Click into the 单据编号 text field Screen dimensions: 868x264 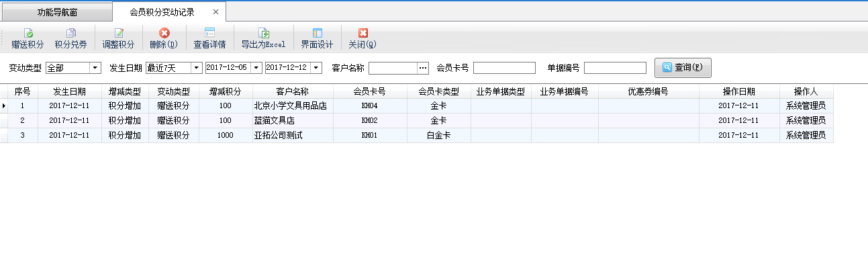[615, 68]
